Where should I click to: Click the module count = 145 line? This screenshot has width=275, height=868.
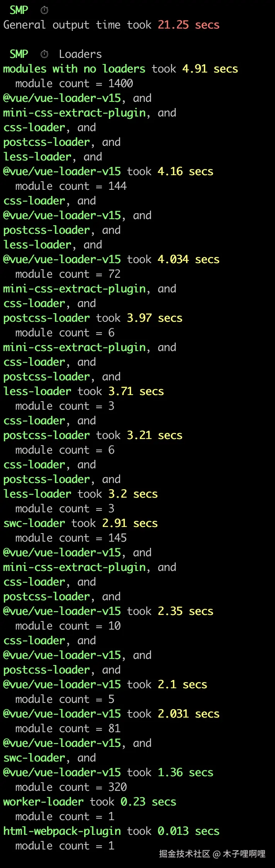pos(71,538)
